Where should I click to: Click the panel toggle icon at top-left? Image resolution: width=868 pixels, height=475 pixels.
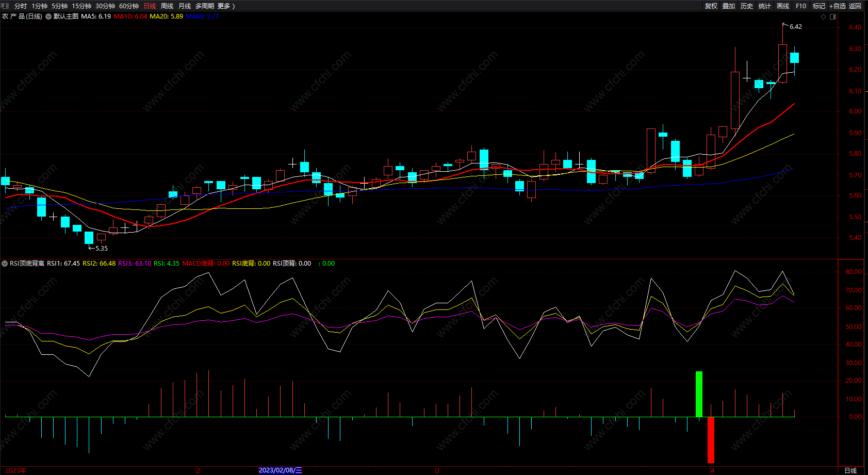(5, 6)
